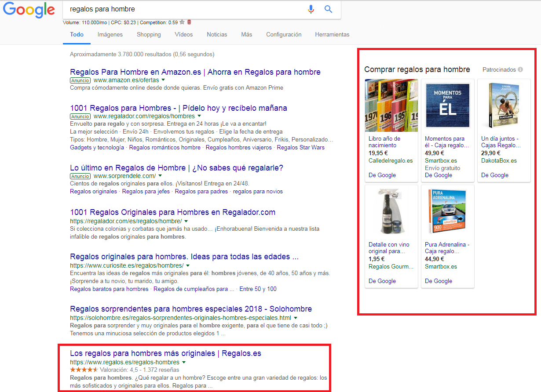The height and width of the screenshot is (392, 541).
Task: Click the 'Calledelregalo.es' seller name
Action: [x=391, y=161]
